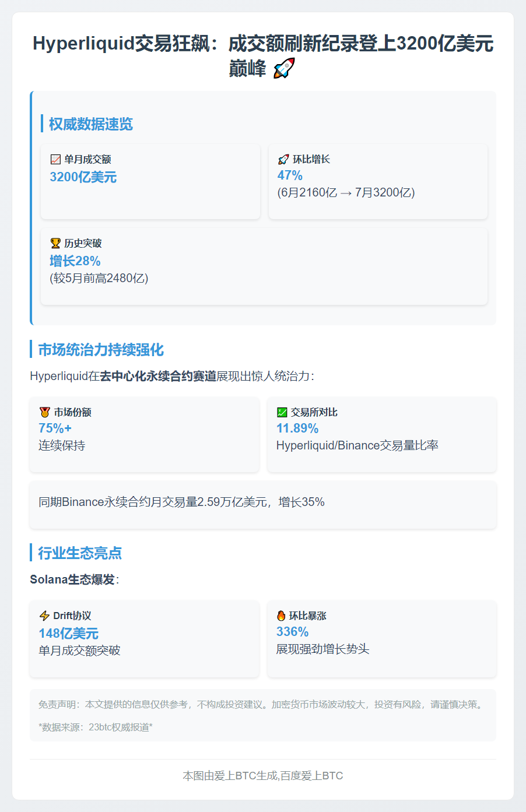Screen dimensions: 526x812
Task: Click the trophy icon beside 历史突破
Action: (55, 243)
